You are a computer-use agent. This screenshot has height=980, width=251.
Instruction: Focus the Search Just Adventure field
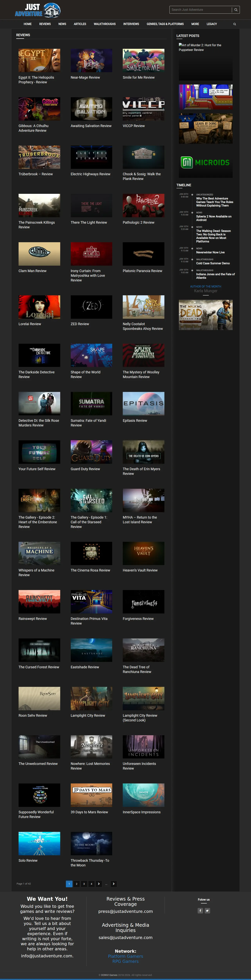[201, 10]
